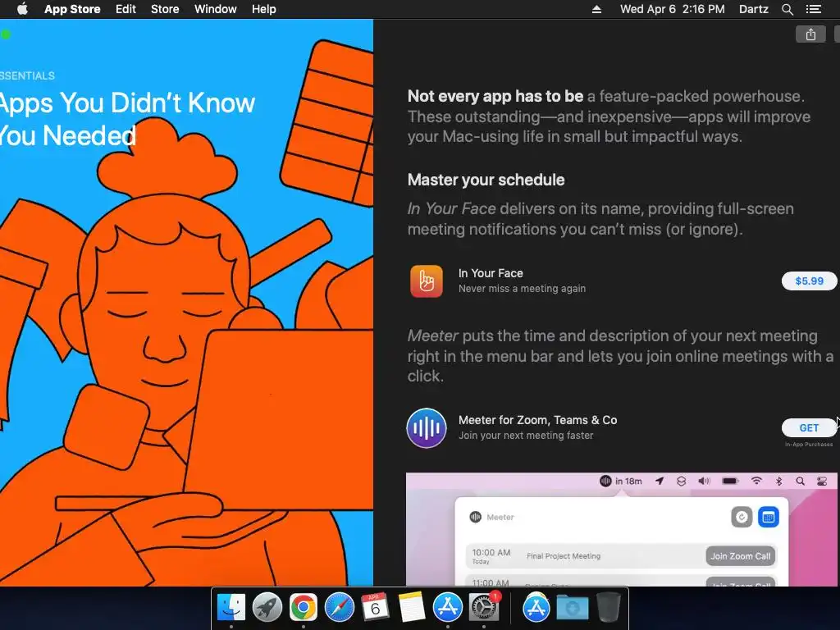Open Notification Center list icon

click(x=813, y=9)
